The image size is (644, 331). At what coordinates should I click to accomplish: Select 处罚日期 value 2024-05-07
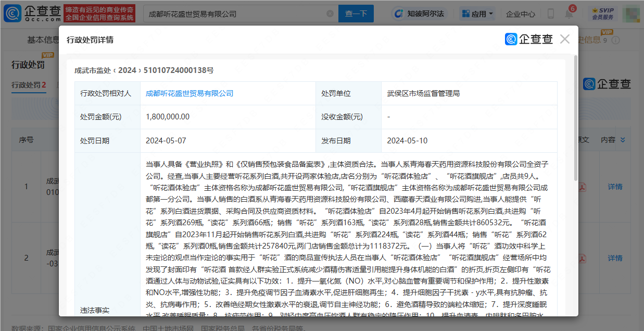pyautogui.click(x=228, y=141)
